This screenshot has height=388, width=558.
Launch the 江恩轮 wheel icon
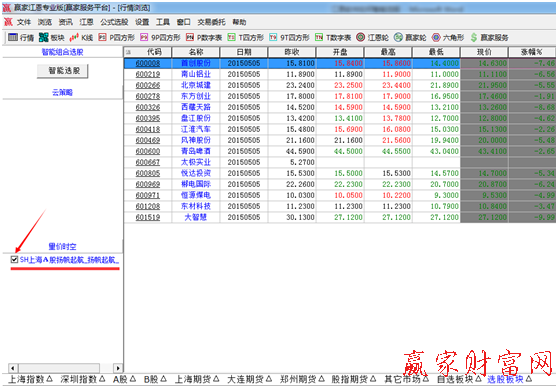(x=360, y=37)
